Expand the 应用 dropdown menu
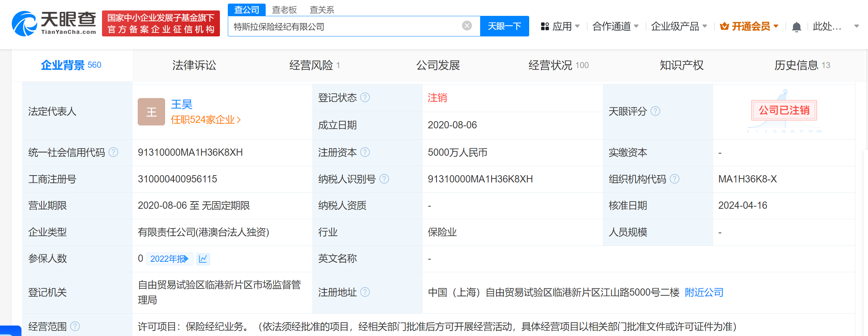The width and height of the screenshot is (868, 336). pyautogui.click(x=561, y=26)
